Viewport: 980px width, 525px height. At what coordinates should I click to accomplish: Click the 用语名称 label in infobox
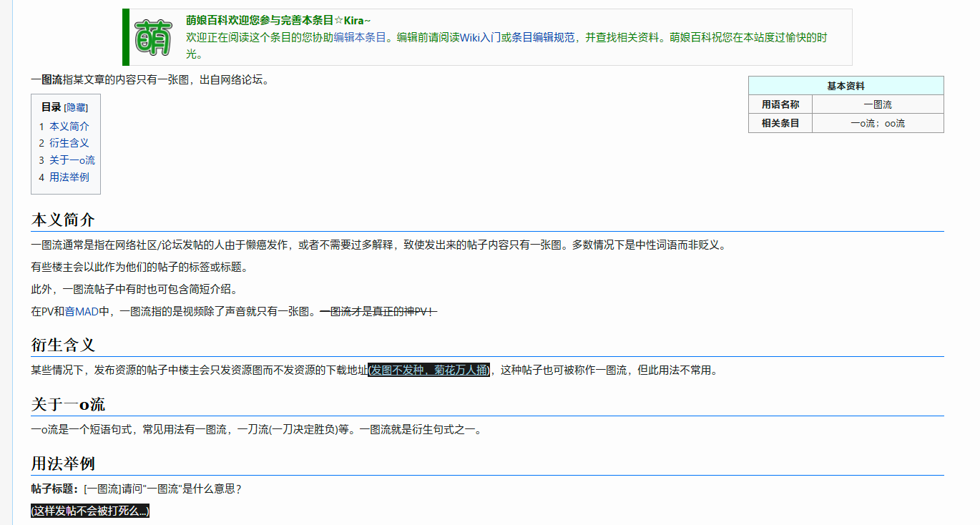780,104
